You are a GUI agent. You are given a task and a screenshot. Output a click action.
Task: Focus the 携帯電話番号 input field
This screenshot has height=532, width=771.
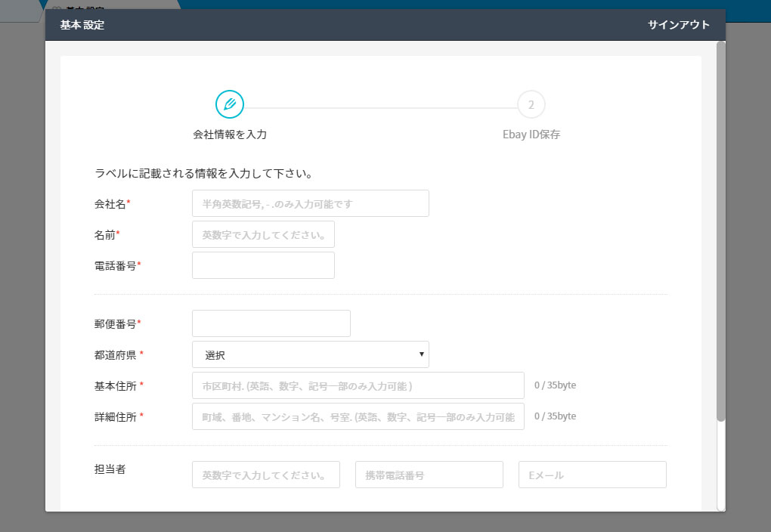point(429,475)
